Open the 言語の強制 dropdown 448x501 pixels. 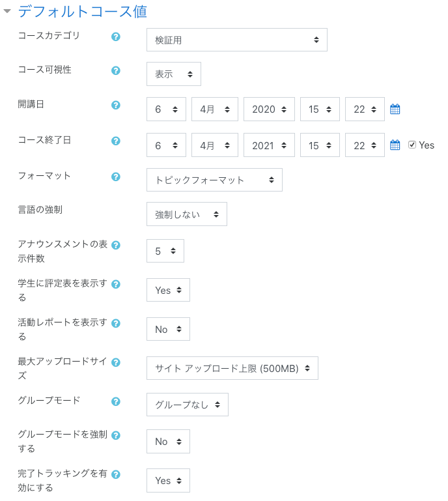point(186,214)
